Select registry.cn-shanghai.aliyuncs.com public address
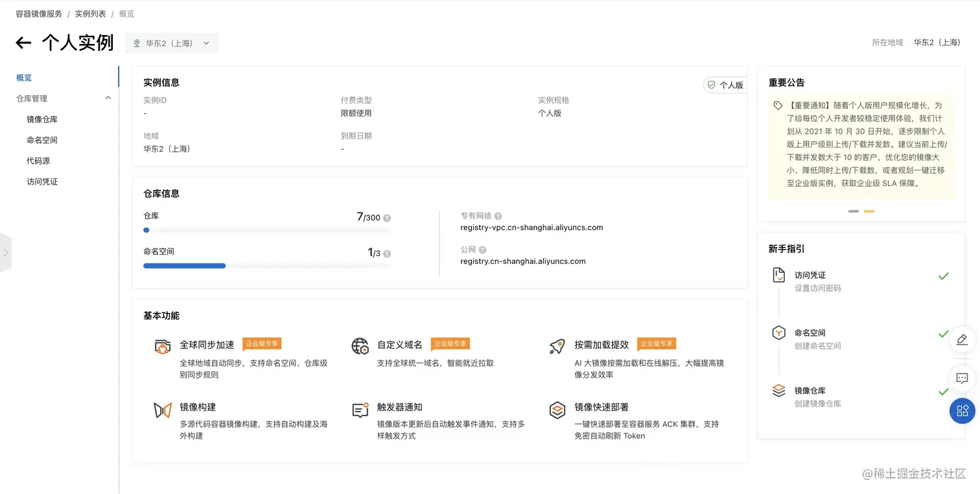 [x=523, y=261]
